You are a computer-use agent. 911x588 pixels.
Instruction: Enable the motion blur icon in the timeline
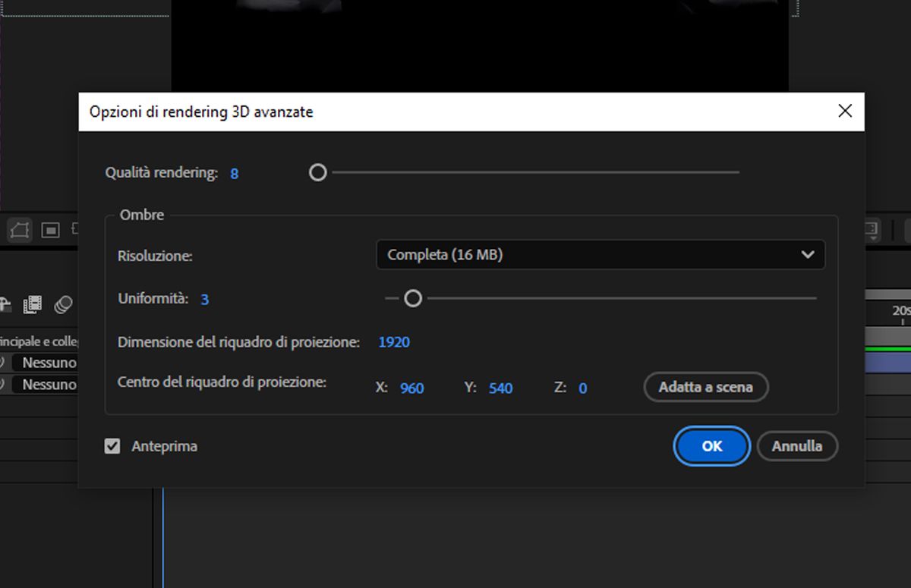coord(65,305)
